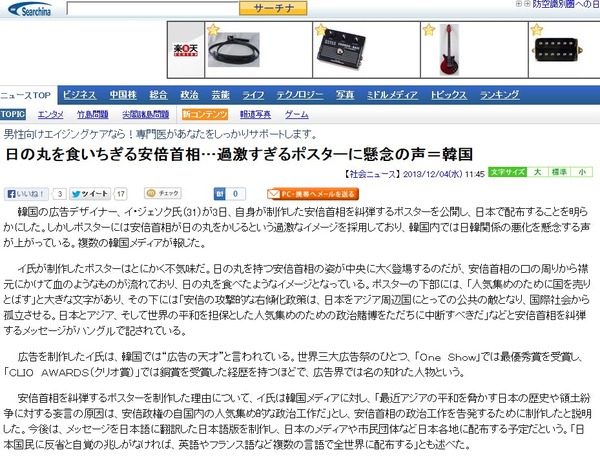
Task: Click the サーチナ search button
Action: click(x=273, y=8)
